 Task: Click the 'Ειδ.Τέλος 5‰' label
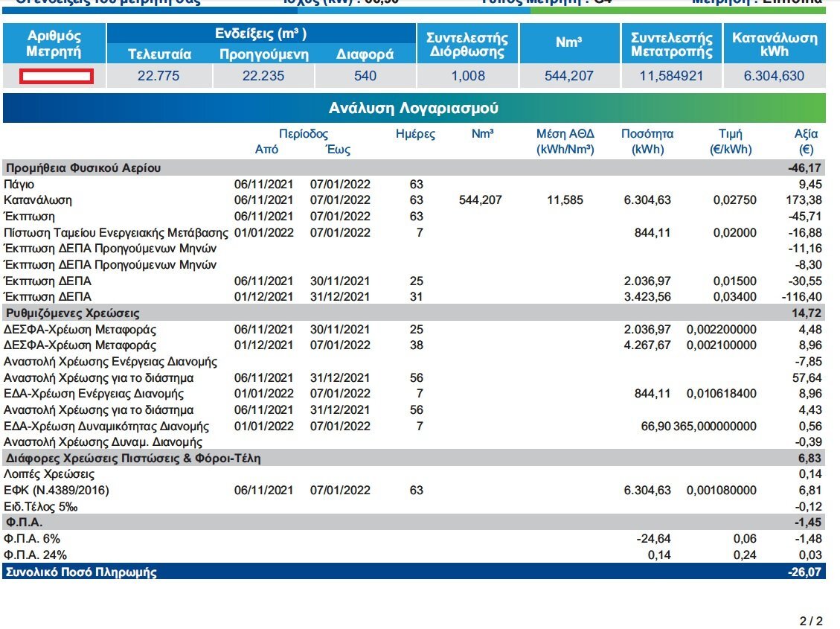click(41, 507)
